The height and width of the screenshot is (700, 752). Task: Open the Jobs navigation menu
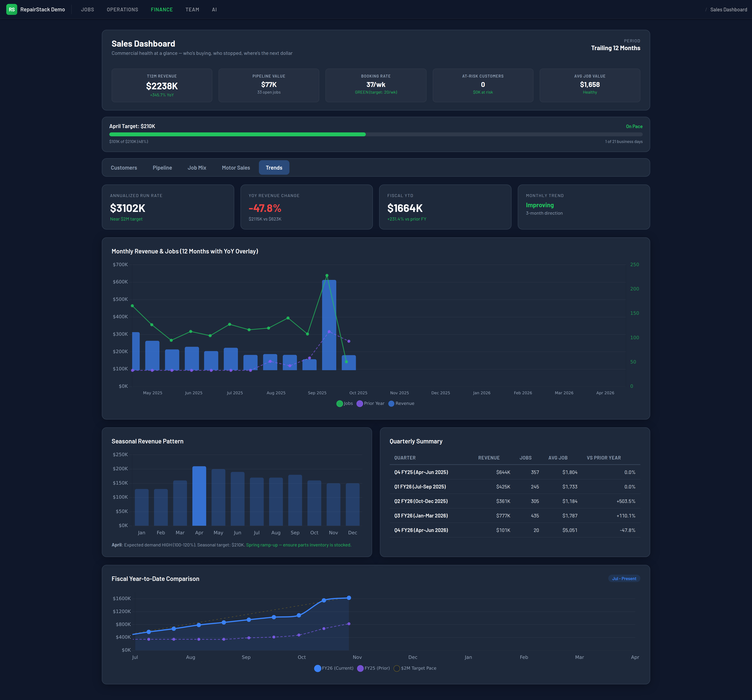point(87,9)
